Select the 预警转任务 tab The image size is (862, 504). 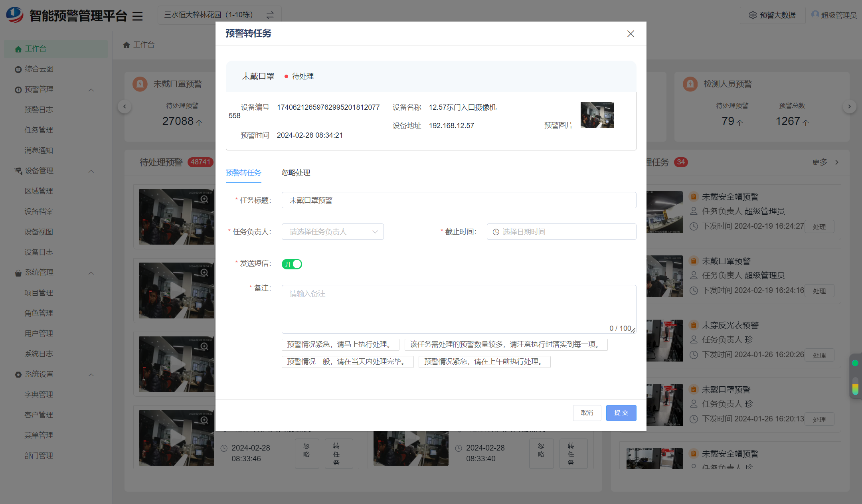[x=243, y=173]
